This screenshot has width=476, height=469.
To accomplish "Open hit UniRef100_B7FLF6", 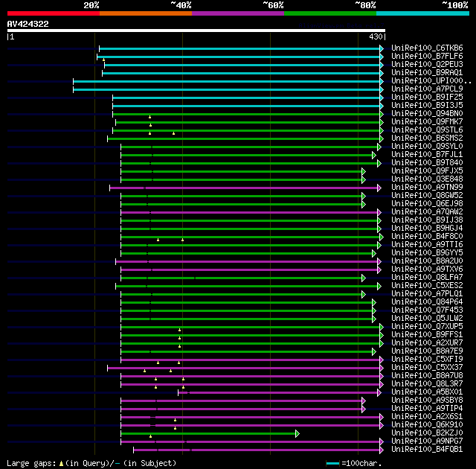I will 427,56.
